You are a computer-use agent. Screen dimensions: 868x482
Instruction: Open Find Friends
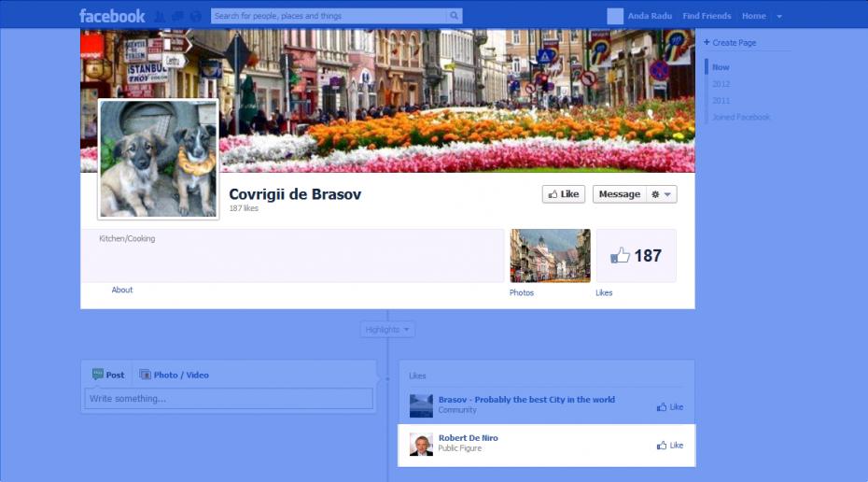pos(707,16)
